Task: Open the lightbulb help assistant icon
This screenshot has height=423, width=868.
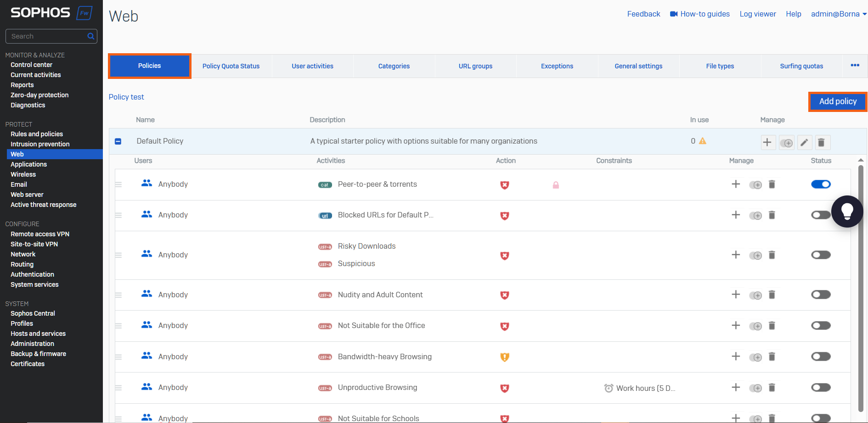Action: (x=847, y=211)
